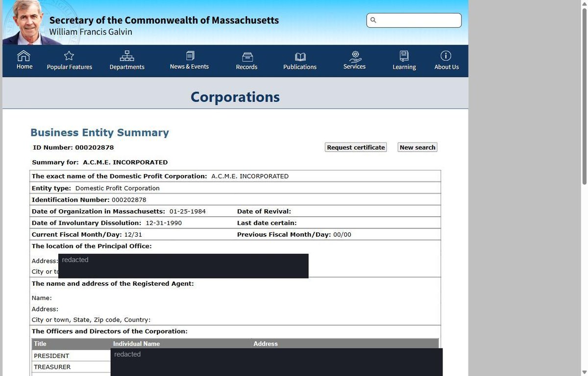
Task: Open the News & Events menu label
Action: point(189,67)
